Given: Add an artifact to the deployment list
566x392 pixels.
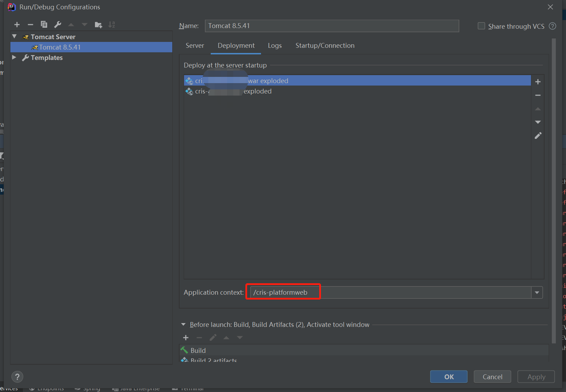Looking at the screenshot, I should click(538, 82).
